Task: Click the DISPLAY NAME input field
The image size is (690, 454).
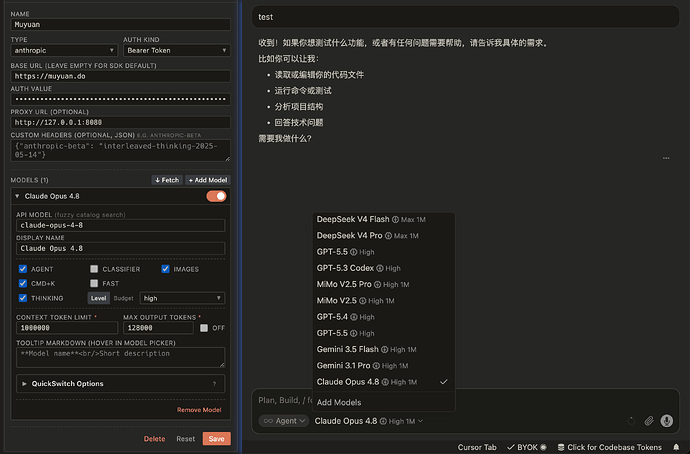Action: (121, 249)
